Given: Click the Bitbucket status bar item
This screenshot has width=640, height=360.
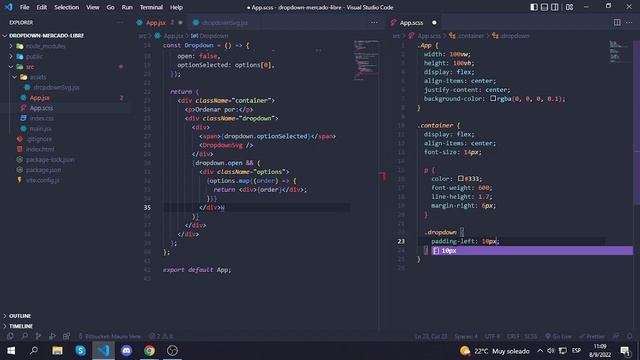Looking at the screenshot, I should (109, 336).
